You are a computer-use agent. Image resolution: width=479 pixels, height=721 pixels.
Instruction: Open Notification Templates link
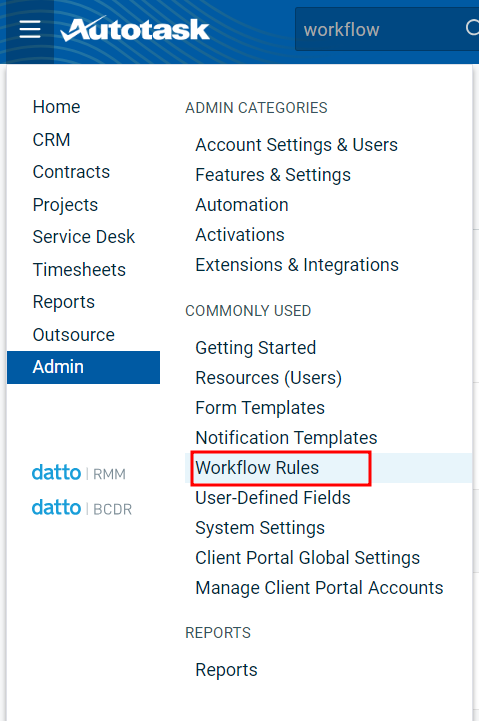coord(286,438)
